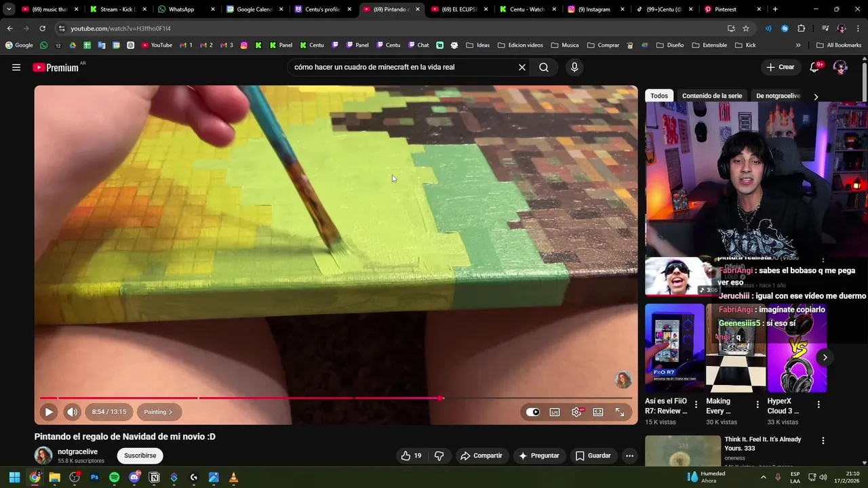Screen dimensions: 868x488
Task: Open media controls icon in toolbar
Action: 825,28
